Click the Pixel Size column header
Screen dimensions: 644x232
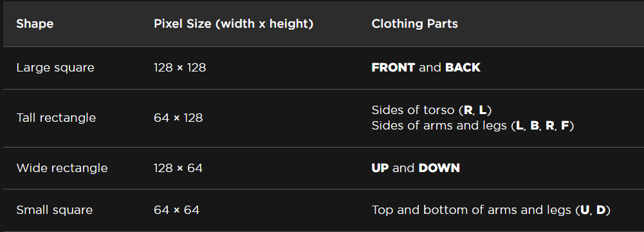(x=234, y=24)
